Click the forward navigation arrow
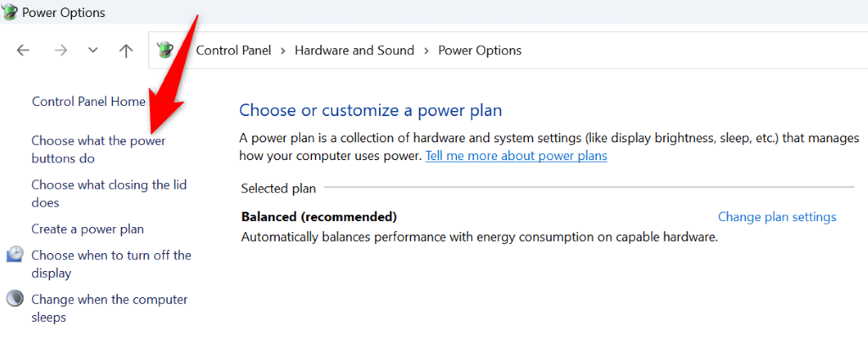Image resolution: width=868 pixels, height=343 pixels. tap(60, 51)
